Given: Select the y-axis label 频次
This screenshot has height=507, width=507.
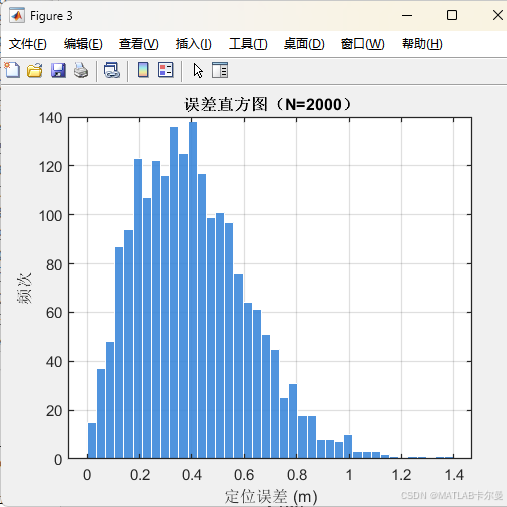Looking at the screenshot, I should pyautogui.click(x=24, y=288).
